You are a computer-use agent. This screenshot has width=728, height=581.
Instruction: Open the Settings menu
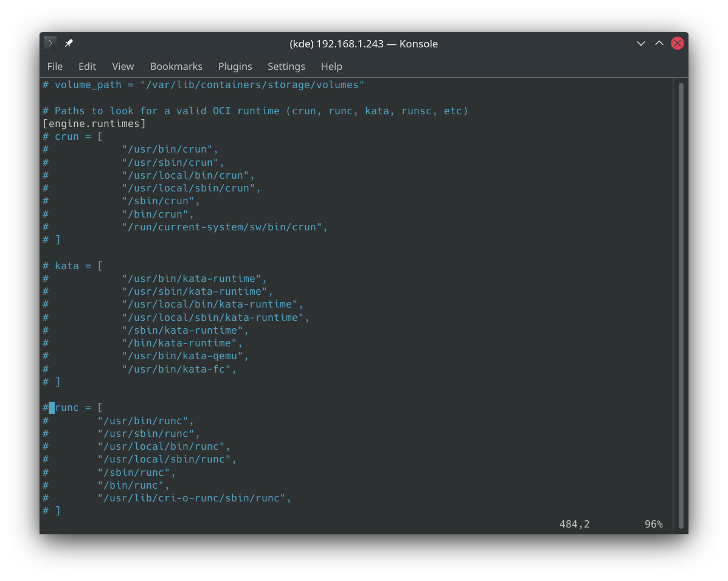(286, 66)
